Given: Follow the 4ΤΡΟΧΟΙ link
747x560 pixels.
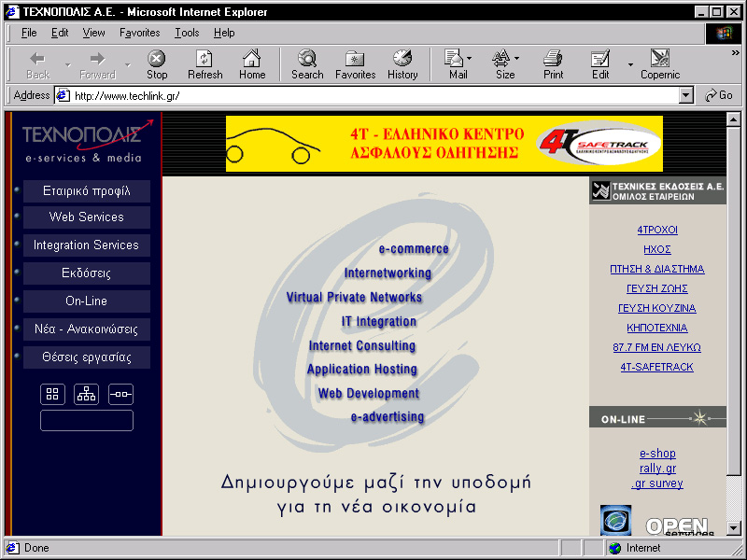Looking at the screenshot, I should (x=657, y=230).
